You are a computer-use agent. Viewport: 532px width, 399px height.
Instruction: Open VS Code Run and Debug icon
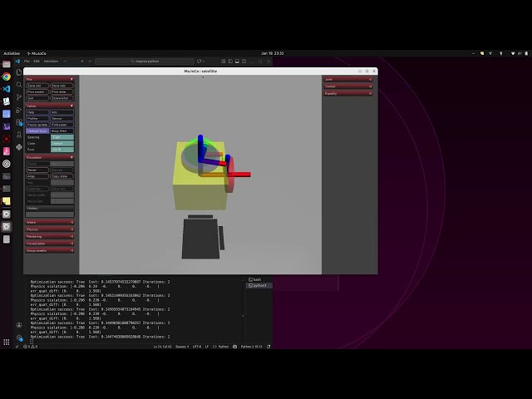19,110
